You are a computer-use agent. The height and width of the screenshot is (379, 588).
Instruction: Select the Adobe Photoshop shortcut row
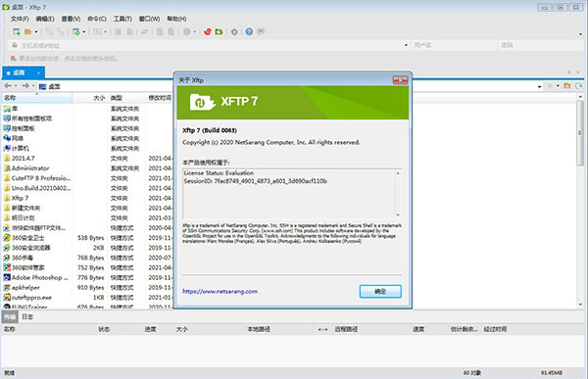tap(37, 277)
